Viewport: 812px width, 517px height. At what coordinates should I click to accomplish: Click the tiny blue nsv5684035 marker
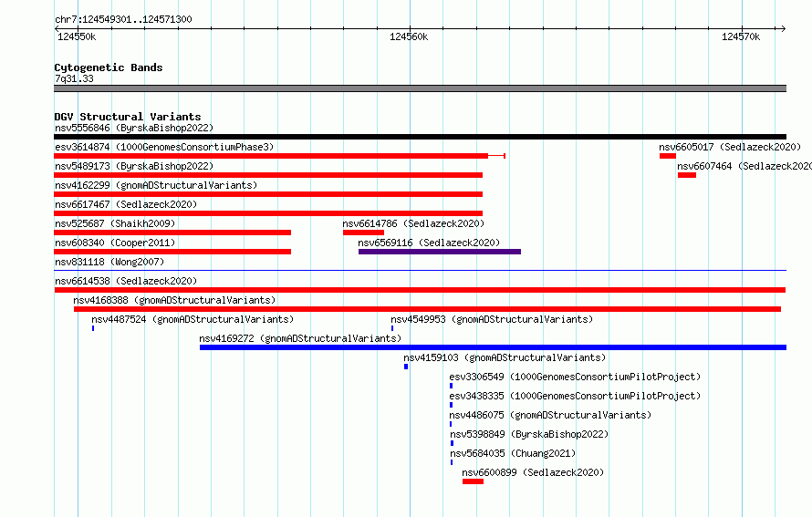452,462
